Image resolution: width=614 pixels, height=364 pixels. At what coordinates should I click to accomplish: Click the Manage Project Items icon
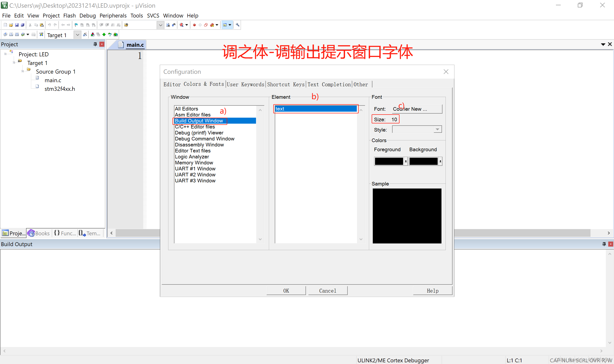pyautogui.click(x=93, y=34)
